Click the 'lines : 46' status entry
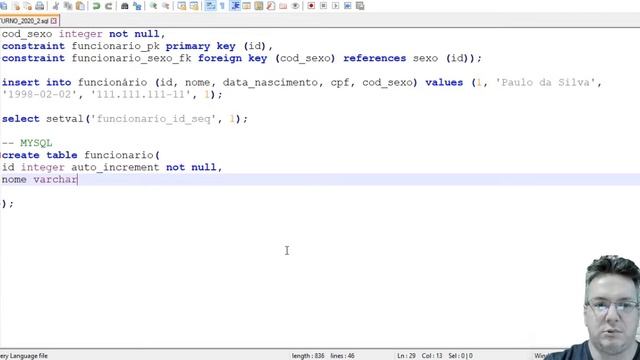Viewport: 640px width, 360px height. tap(342, 356)
